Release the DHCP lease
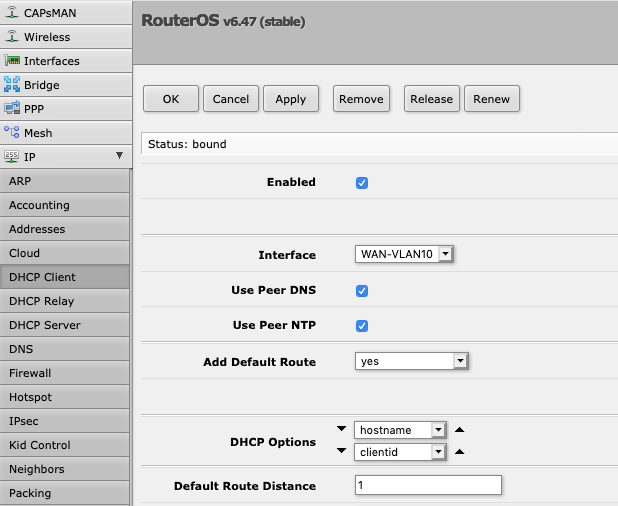618x506 pixels. coord(432,99)
